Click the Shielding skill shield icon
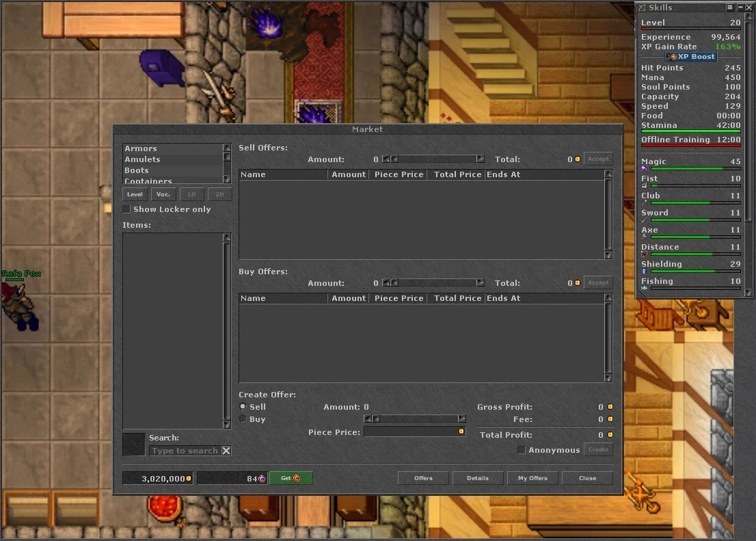 pyautogui.click(x=644, y=272)
